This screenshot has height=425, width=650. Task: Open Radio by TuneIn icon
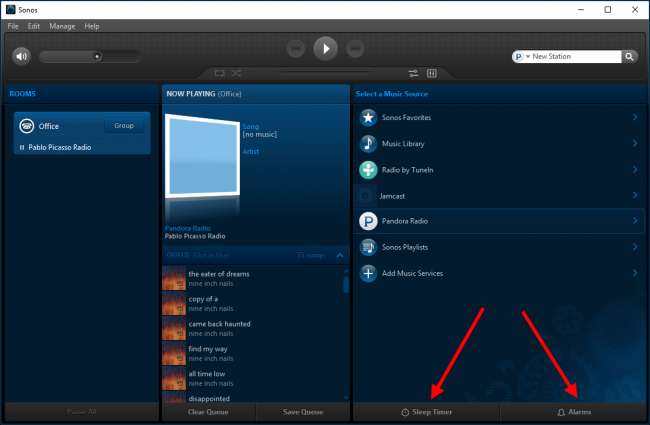click(x=368, y=170)
